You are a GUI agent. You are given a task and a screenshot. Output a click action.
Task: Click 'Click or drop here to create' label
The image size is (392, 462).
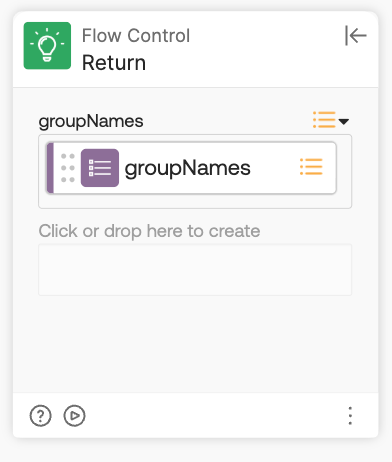149,231
